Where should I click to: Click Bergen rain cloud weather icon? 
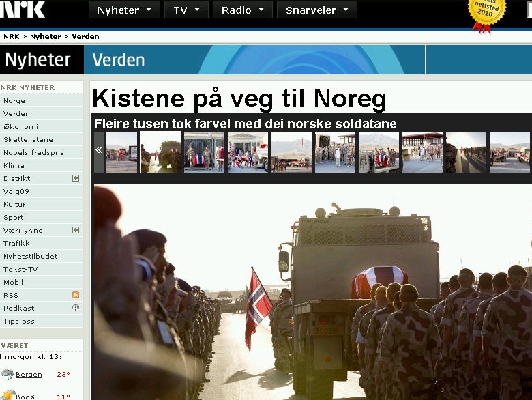8,374
